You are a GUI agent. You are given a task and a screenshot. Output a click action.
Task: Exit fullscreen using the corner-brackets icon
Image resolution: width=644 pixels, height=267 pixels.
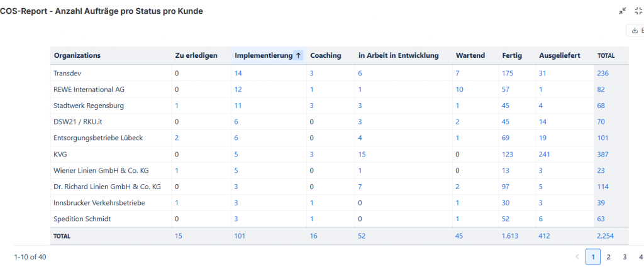tap(639, 11)
